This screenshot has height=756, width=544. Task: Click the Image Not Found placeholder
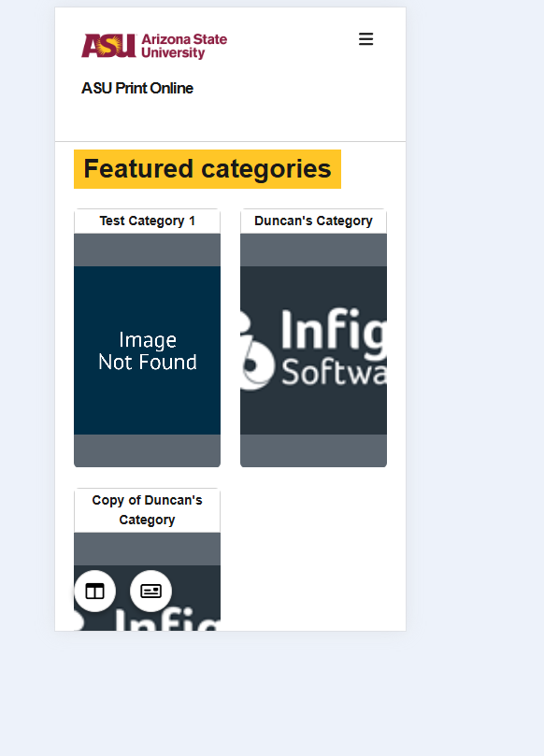coord(147,350)
